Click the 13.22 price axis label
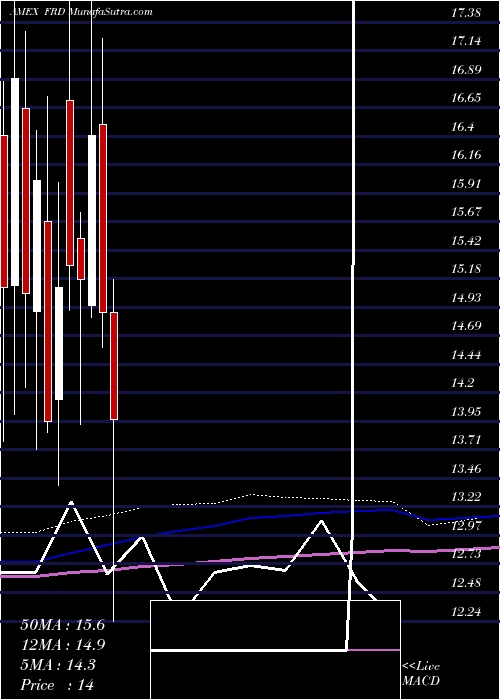 click(x=466, y=497)
